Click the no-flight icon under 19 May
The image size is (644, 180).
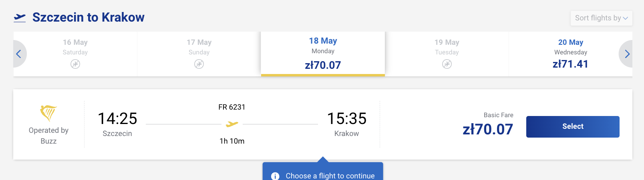[447, 64]
